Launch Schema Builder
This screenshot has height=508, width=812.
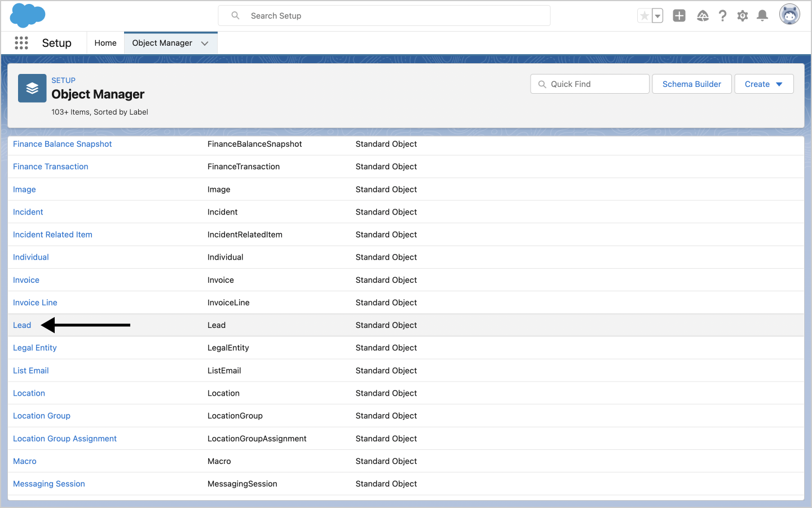point(691,84)
